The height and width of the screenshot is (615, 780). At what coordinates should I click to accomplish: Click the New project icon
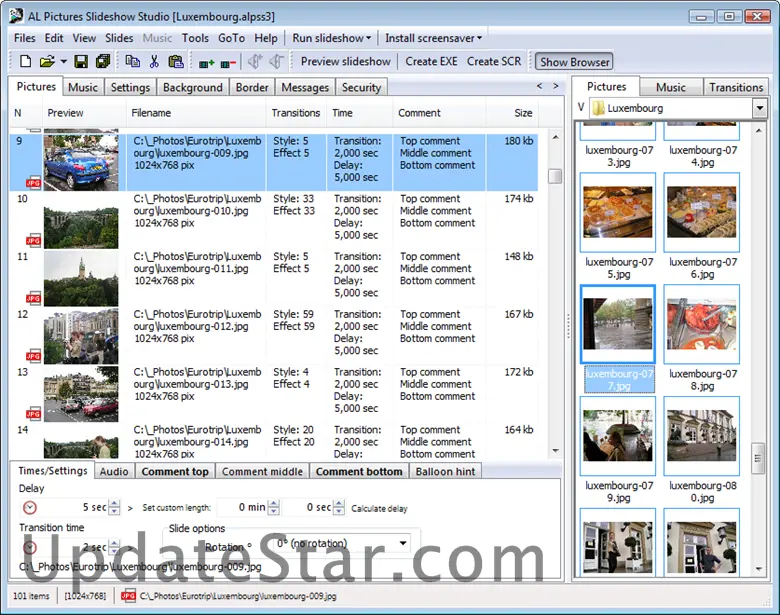(x=25, y=61)
